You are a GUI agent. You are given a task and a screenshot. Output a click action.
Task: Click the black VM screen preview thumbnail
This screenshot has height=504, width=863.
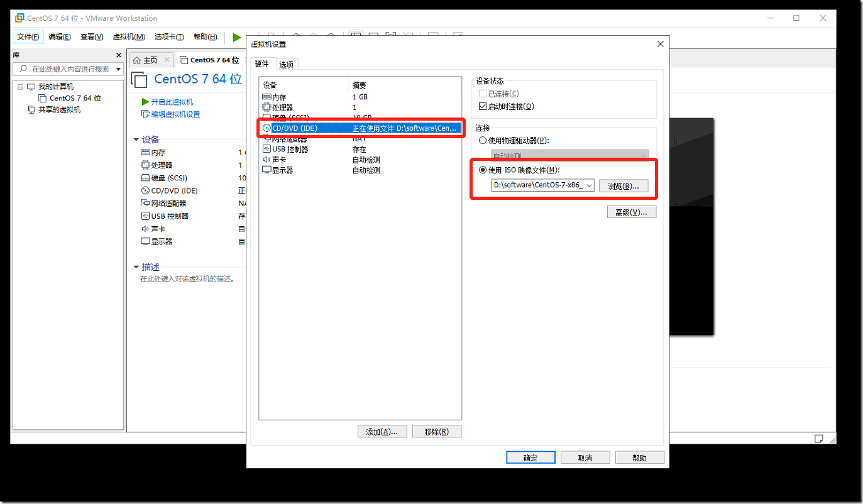tap(691, 227)
